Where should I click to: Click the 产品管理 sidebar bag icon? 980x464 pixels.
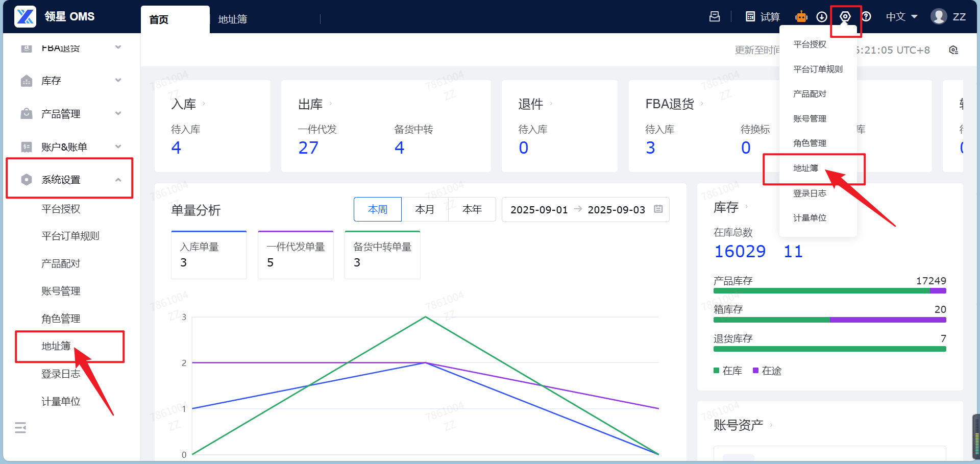point(27,114)
